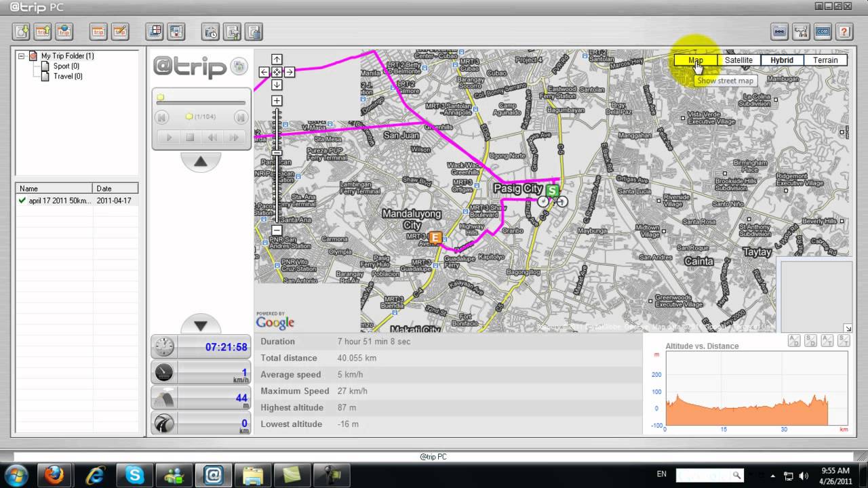Screen dimensions: 868x488
Task: Open the settings tools icon
Action: pos(801,31)
